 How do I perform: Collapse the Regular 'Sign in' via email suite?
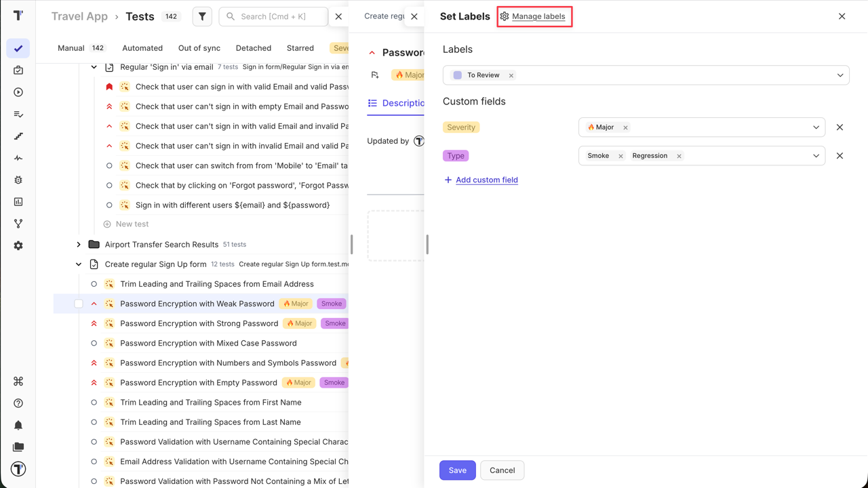pyautogui.click(x=94, y=67)
